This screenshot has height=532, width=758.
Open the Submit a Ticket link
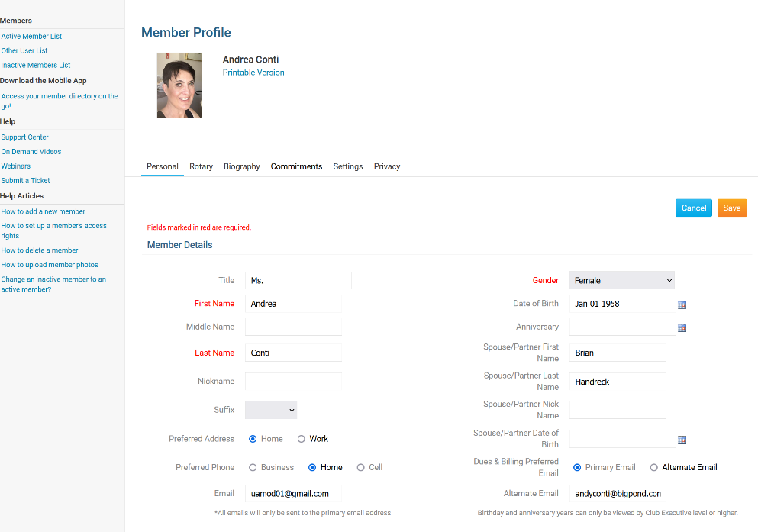point(25,181)
